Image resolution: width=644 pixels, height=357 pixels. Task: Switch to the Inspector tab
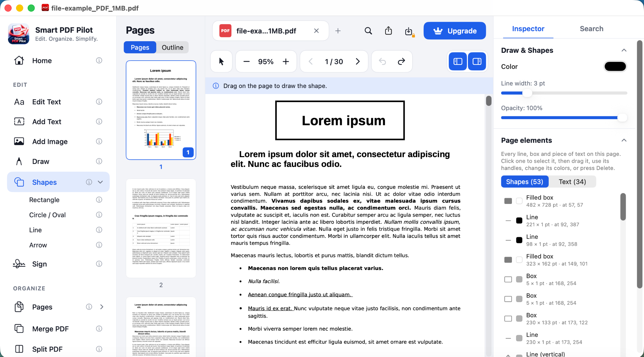(x=528, y=29)
